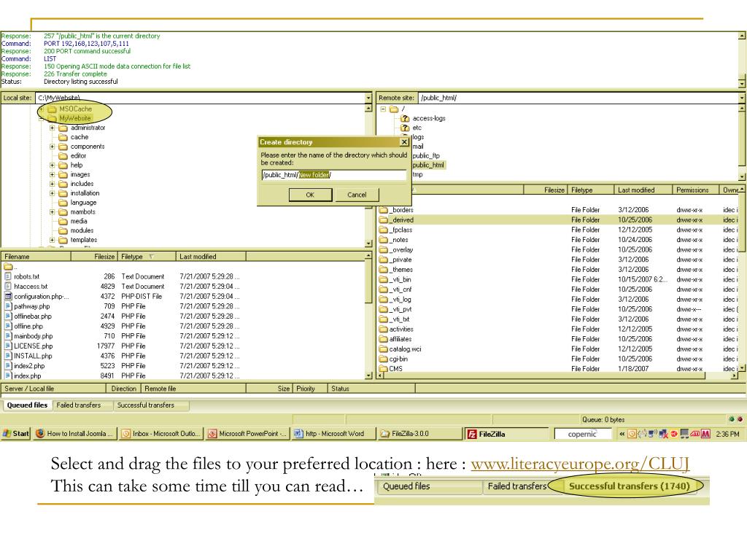The height and width of the screenshot is (560, 747).
Task: Click the _fpclass folder icon in remote list
Action: pyautogui.click(x=384, y=230)
